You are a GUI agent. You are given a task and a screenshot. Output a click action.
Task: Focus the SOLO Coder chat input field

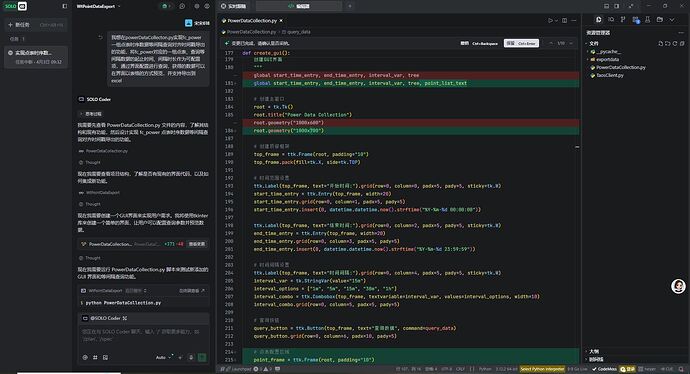coord(143,335)
